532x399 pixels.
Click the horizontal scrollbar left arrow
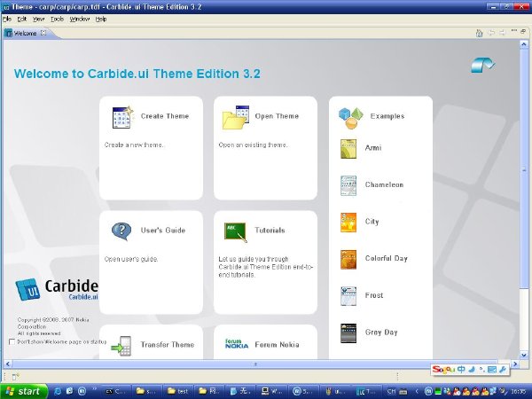(8, 364)
